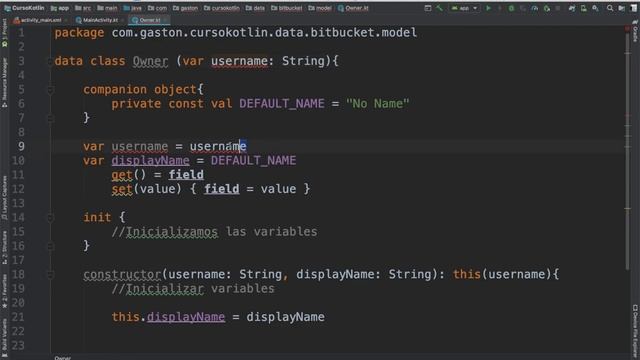Open the AVD Manager icon

584,8
